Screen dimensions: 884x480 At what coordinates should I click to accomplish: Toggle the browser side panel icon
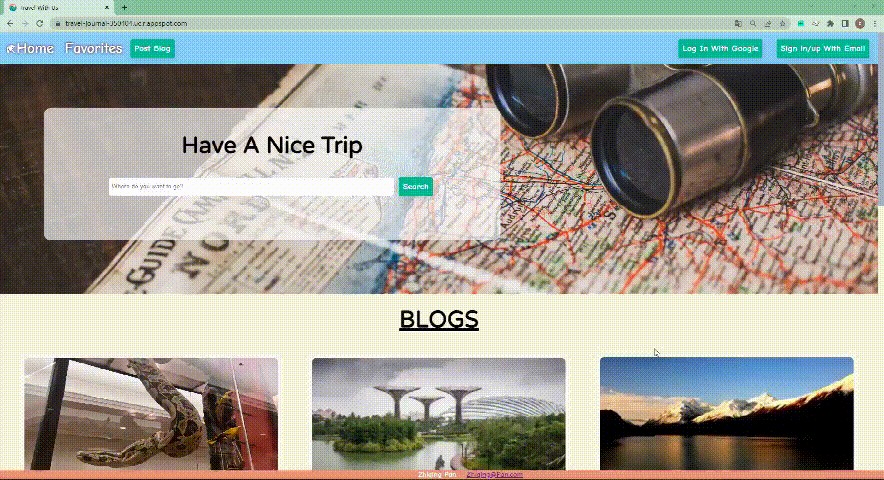(x=845, y=24)
